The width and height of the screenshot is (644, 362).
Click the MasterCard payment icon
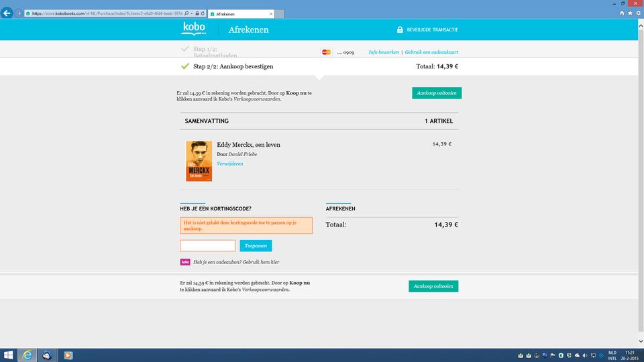(326, 52)
